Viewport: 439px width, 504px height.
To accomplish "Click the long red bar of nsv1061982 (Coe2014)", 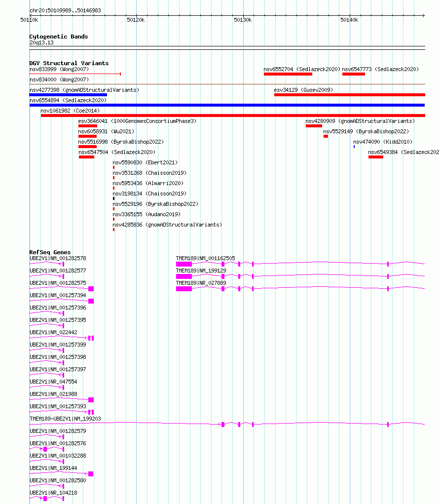I will (233, 116).
